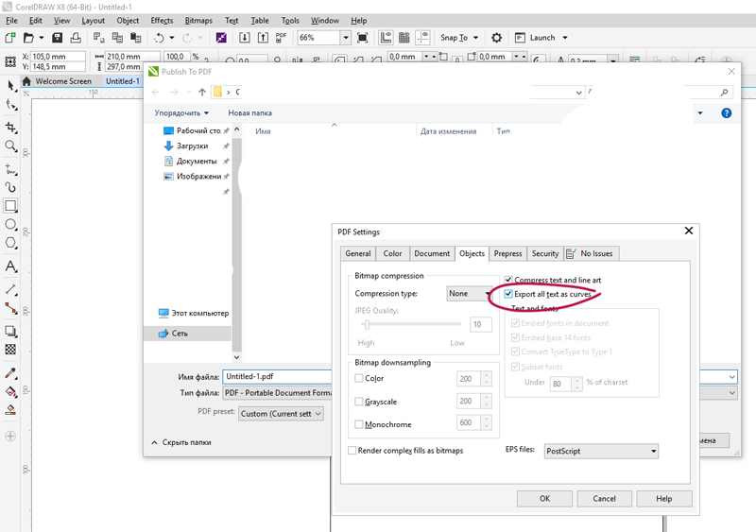
Task: Toggle Compress text and line art checkbox
Action: coord(509,281)
